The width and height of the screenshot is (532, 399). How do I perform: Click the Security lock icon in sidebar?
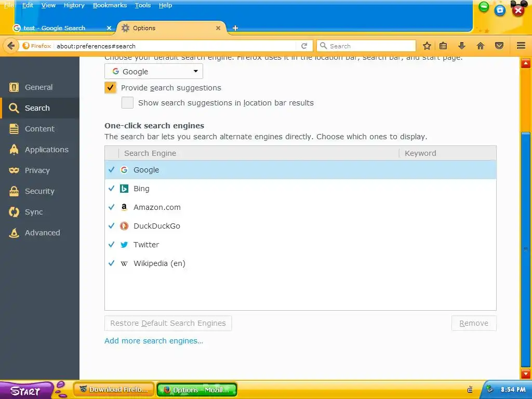click(14, 191)
